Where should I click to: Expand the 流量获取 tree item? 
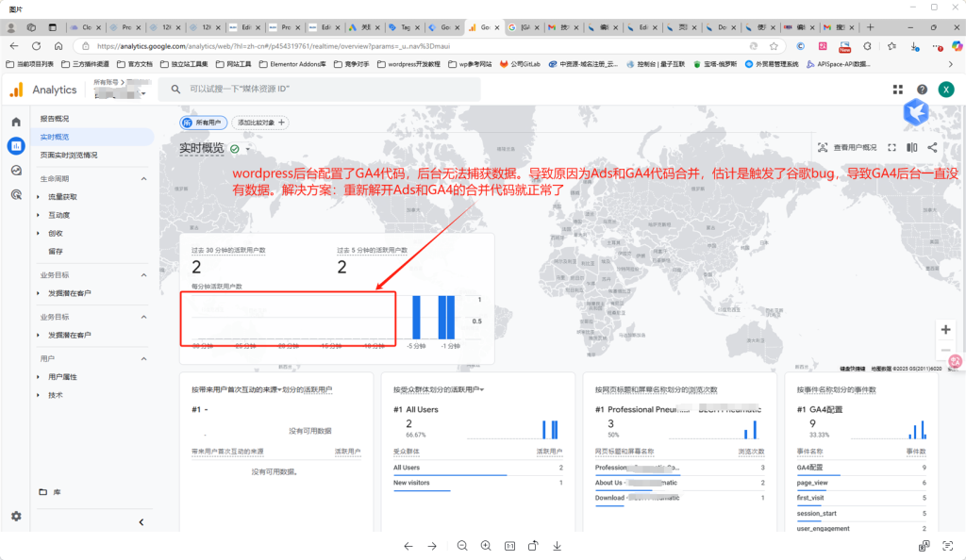[x=38, y=197]
